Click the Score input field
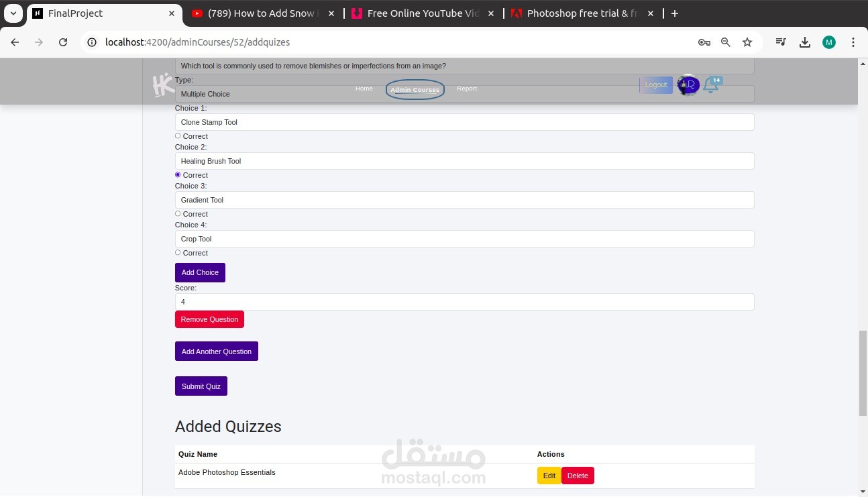The width and height of the screenshot is (868, 497). [464, 302]
